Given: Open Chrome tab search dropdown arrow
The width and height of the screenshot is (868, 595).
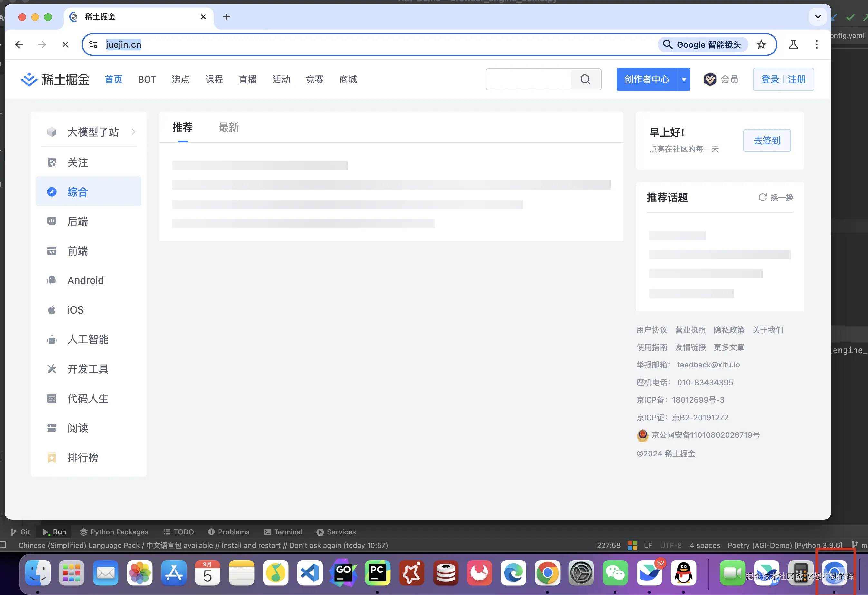Looking at the screenshot, I should 818,17.
